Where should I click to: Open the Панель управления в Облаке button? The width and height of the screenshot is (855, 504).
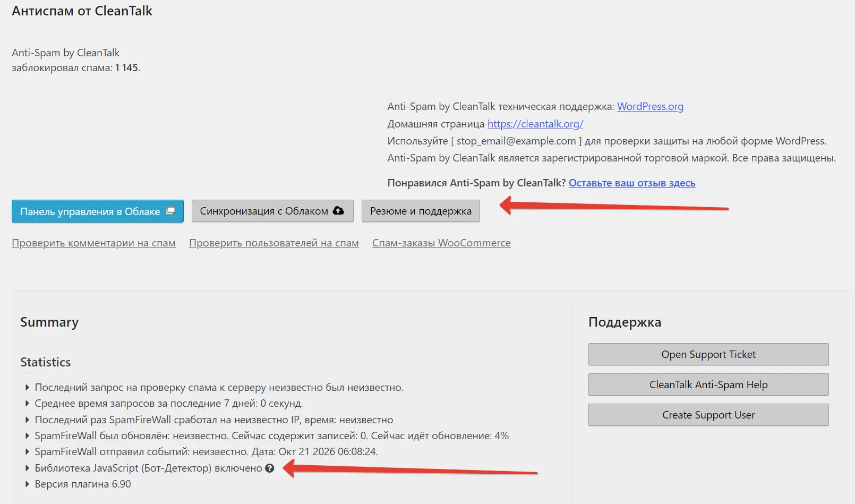pyautogui.click(x=98, y=211)
